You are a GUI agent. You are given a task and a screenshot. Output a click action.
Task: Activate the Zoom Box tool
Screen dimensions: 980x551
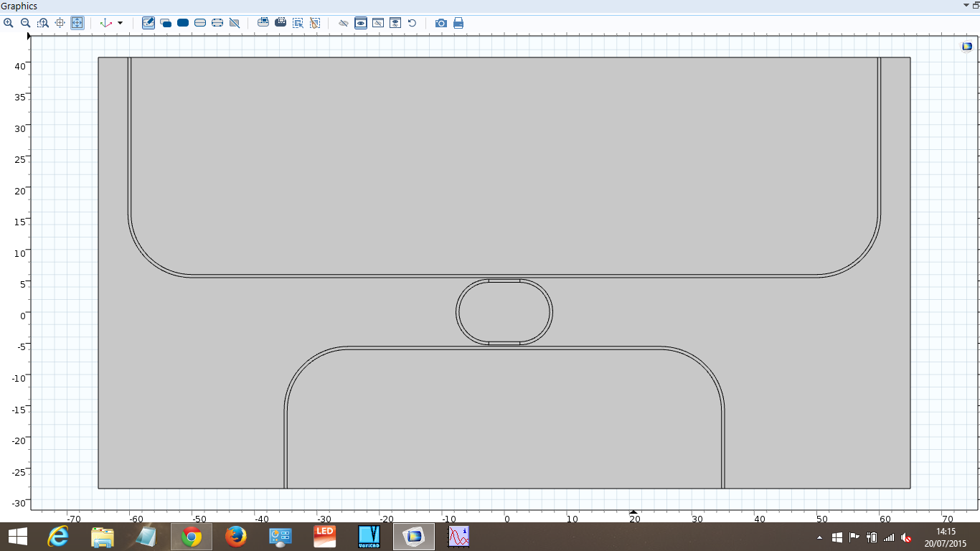point(43,23)
